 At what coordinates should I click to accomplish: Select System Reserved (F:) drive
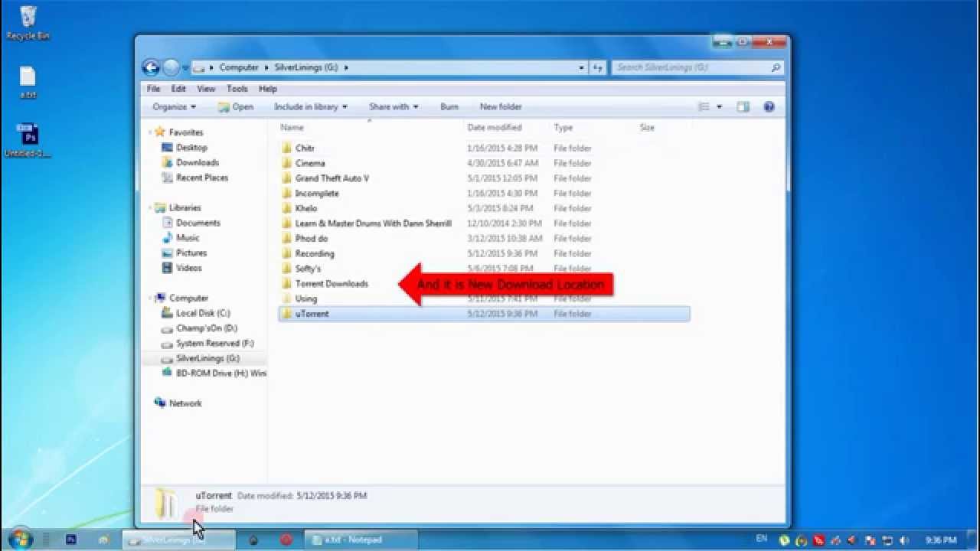(x=214, y=344)
